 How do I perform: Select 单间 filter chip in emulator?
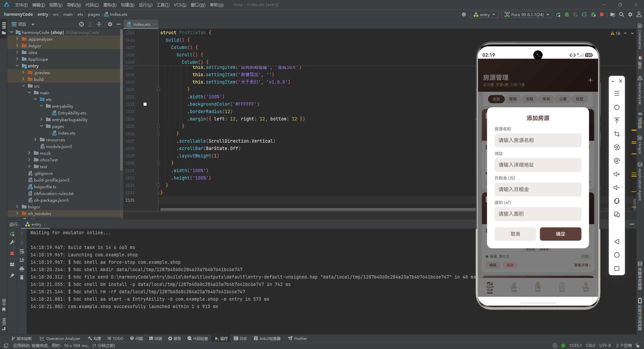[x=546, y=99]
